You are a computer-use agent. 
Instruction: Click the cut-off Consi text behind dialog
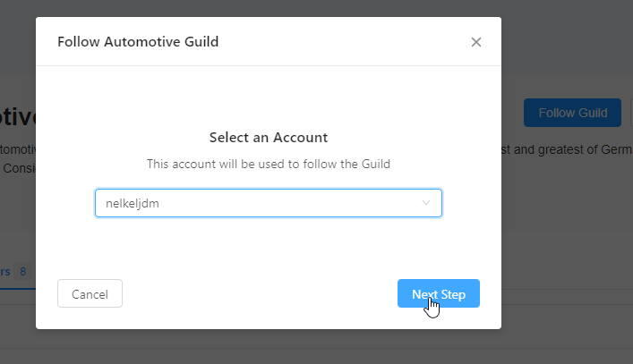(20, 168)
